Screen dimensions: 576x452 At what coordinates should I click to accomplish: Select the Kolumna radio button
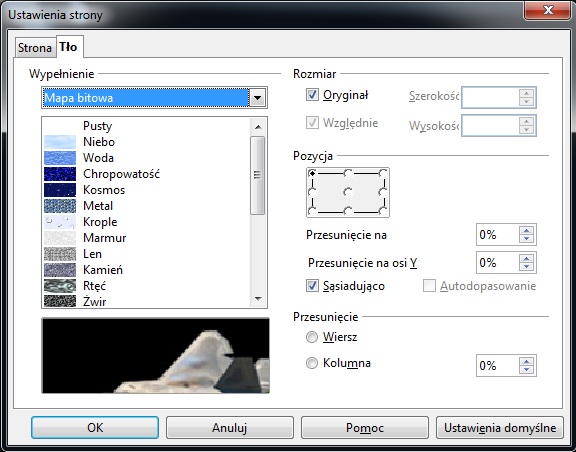pos(312,363)
